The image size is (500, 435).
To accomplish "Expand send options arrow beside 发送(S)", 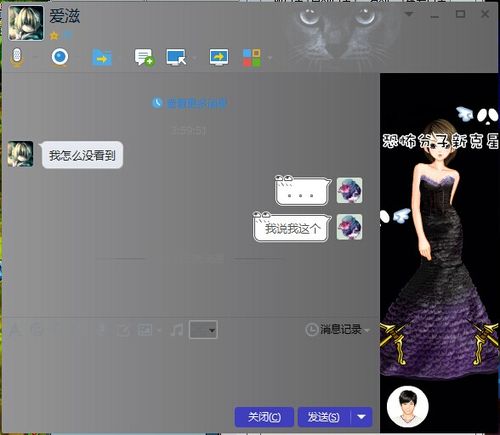I will pos(361,417).
